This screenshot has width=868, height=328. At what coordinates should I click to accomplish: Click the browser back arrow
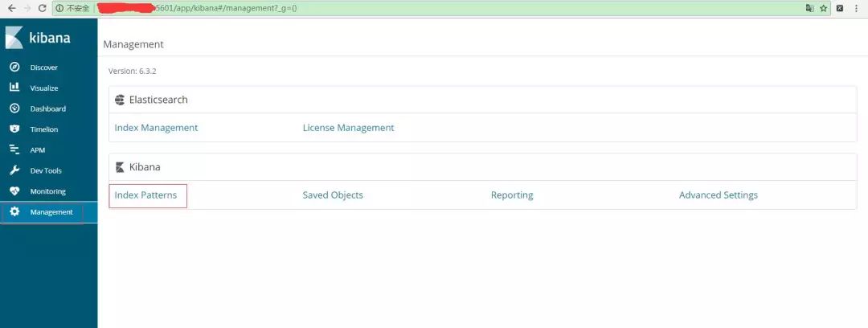tap(11, 8)
